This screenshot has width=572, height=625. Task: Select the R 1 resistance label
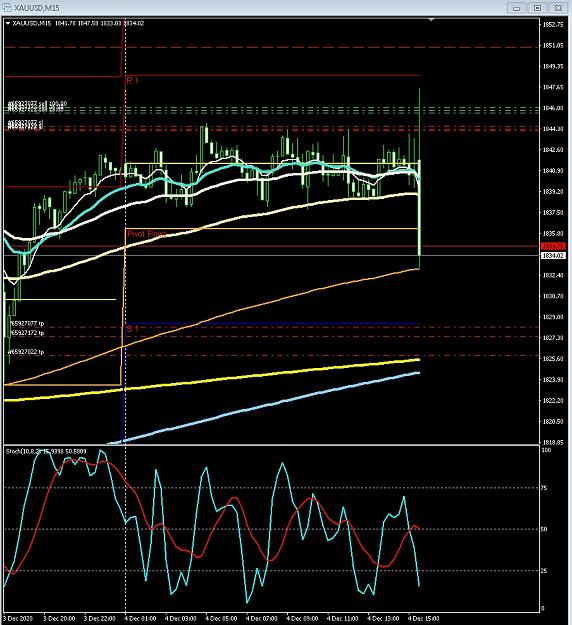(x=132, y=81)
